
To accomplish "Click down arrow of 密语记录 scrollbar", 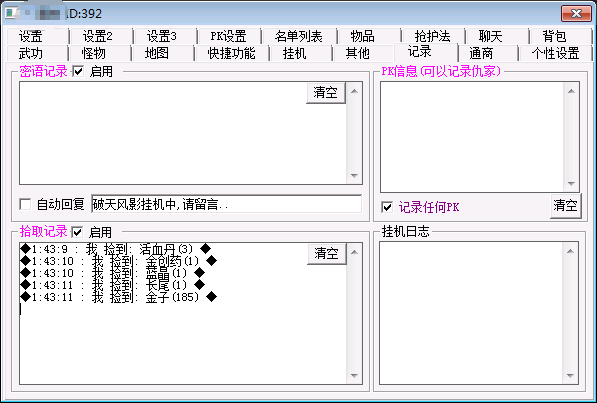I will point(354,176).
